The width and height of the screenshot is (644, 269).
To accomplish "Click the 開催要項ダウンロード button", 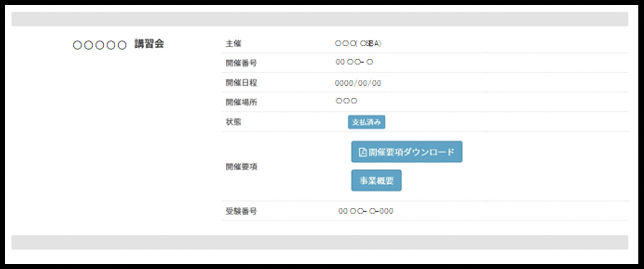I will tap(406, 152).
